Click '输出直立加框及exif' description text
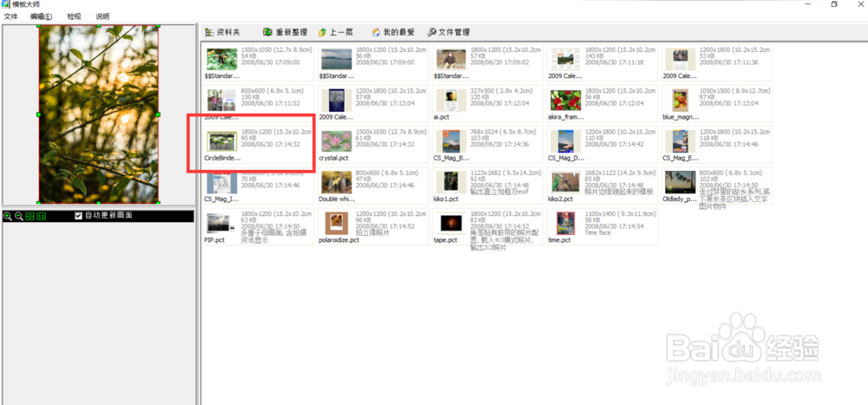 (x=497, y=192)
